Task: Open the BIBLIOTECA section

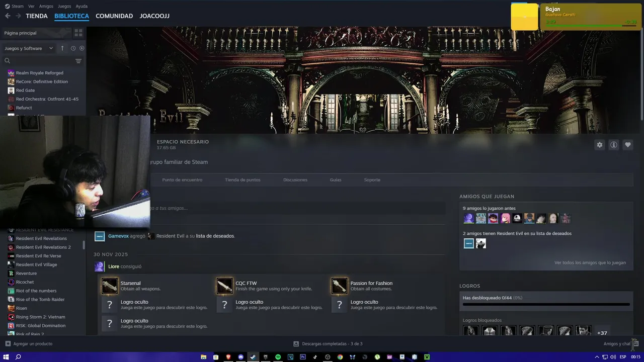Action: click(71, 16)
